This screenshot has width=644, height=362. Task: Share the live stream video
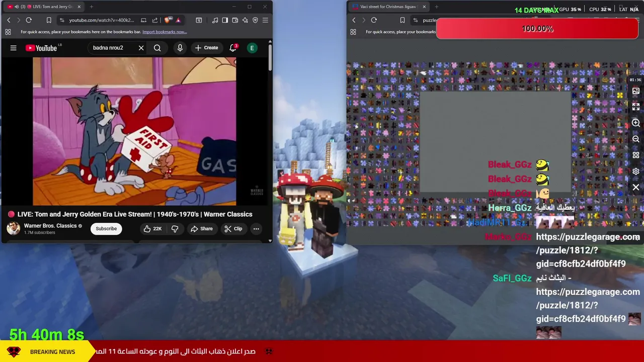click(x=201, y=229)
